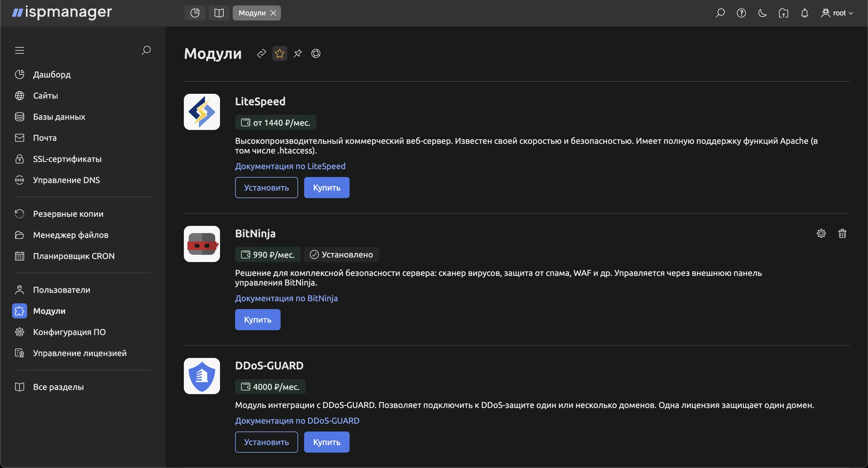Viewport: 868px width, 468px height.
Task: Open the all sections book tab
Action: click(x=219, y=13)
